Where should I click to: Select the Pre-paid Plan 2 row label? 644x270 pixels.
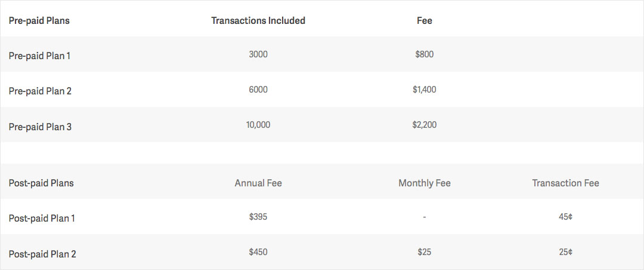[x=40, y=91]
